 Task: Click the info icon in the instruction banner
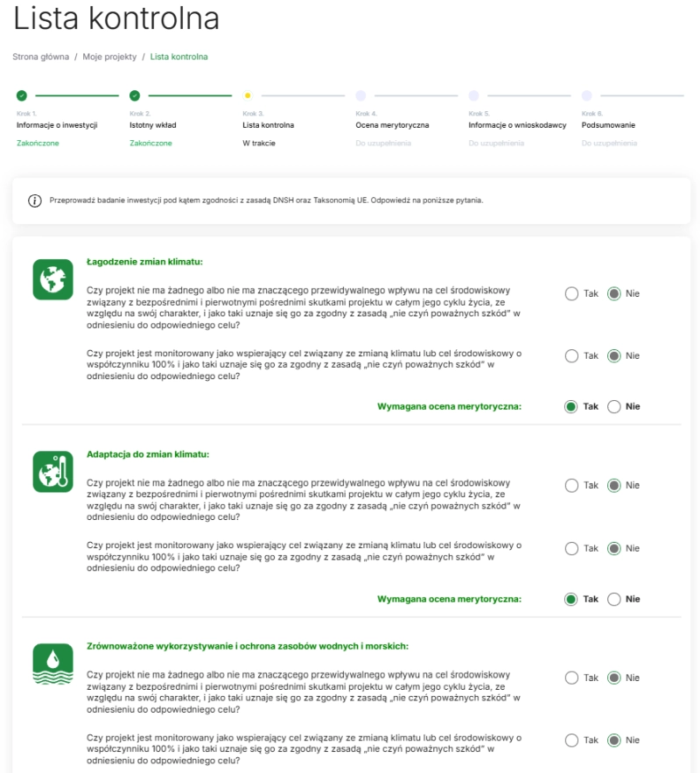click(x=35, y=200)
